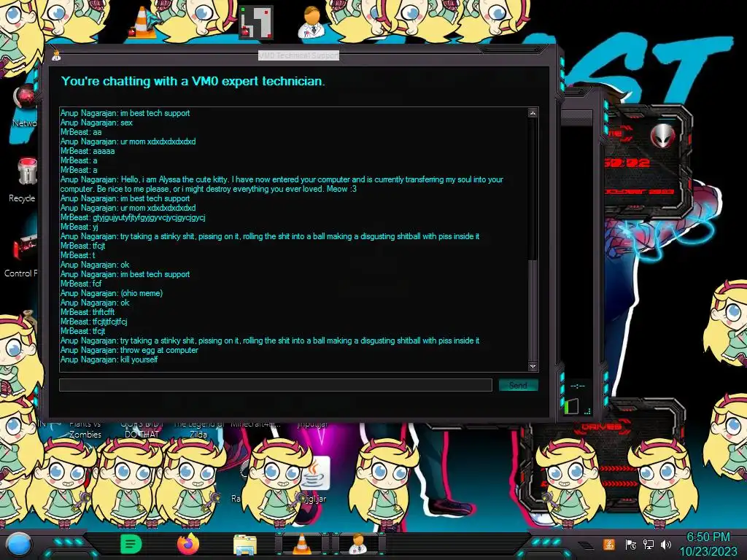Click the red digital time on clock widget

click(628, 163)
